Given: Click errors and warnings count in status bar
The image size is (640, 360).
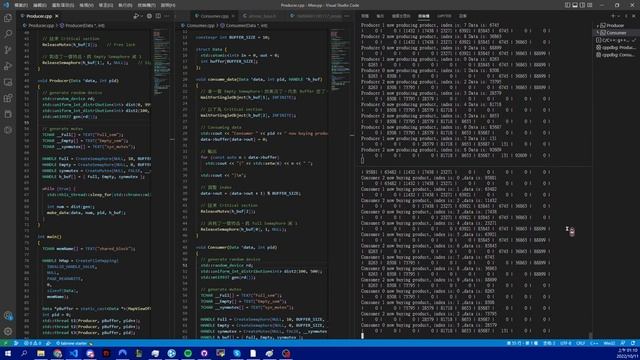Looking at the screenshot, I should click(x=32, y=343).
